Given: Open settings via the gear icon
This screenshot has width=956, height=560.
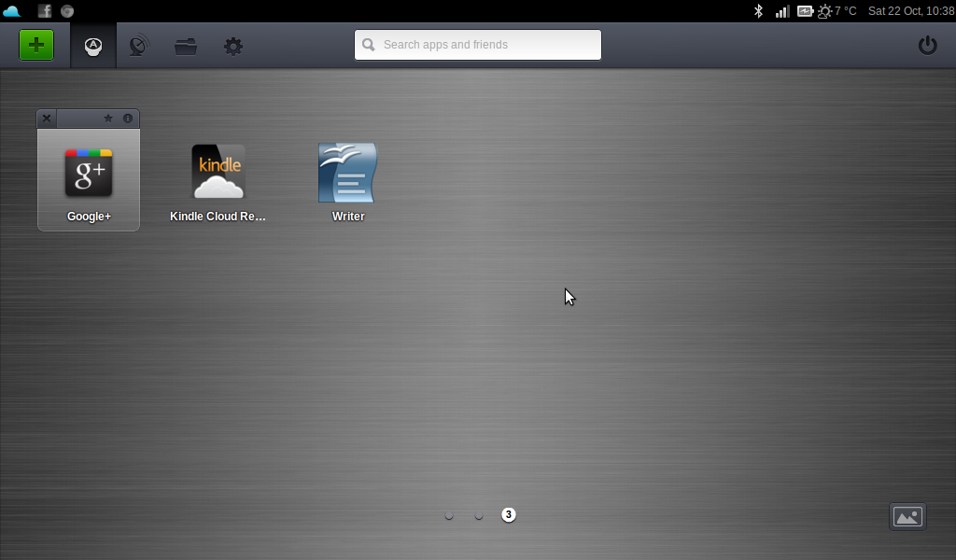Looking at the screenshot, I should (x=233, y=46).
